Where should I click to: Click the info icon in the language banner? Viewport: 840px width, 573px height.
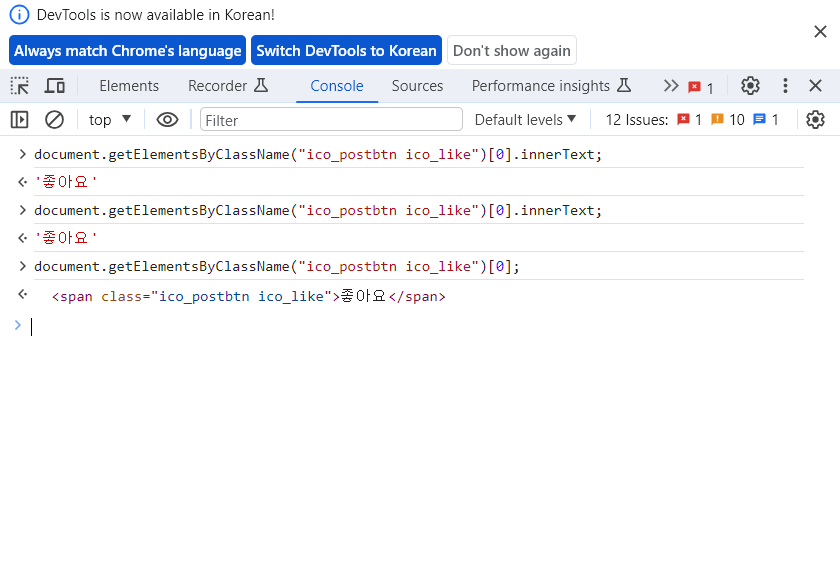coord(20,14)
